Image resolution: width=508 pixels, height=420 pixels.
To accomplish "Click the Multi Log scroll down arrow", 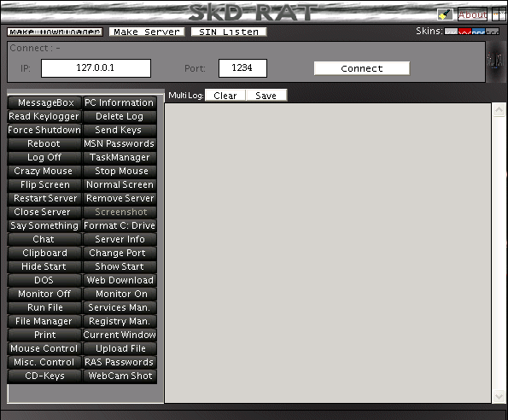I will point(499,396).
